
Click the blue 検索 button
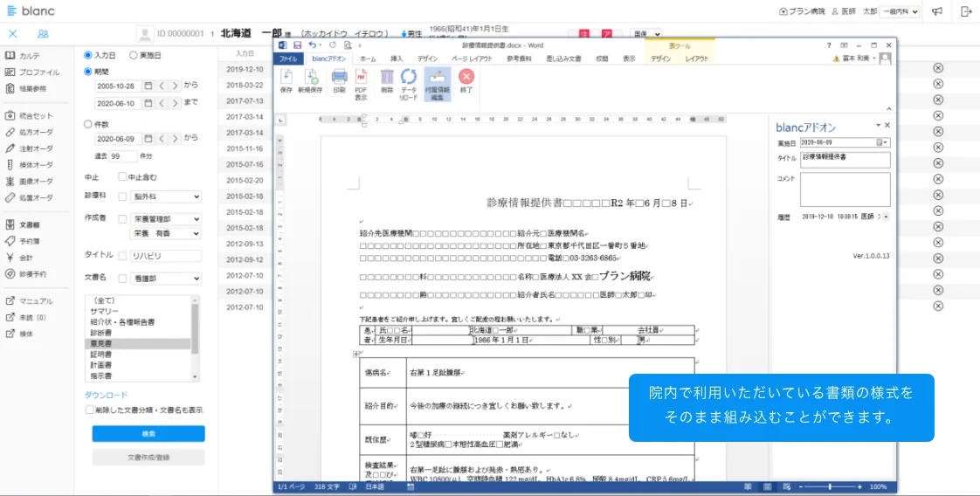[x=148, y=433]
